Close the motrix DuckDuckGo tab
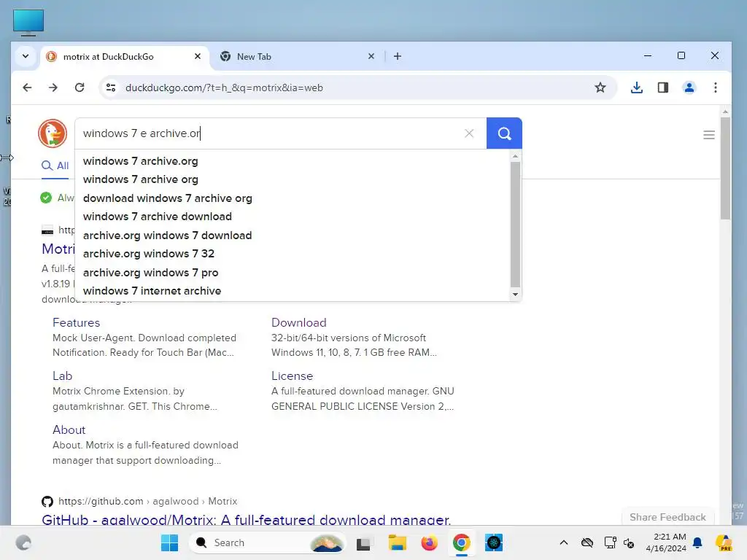 [198, 56]
